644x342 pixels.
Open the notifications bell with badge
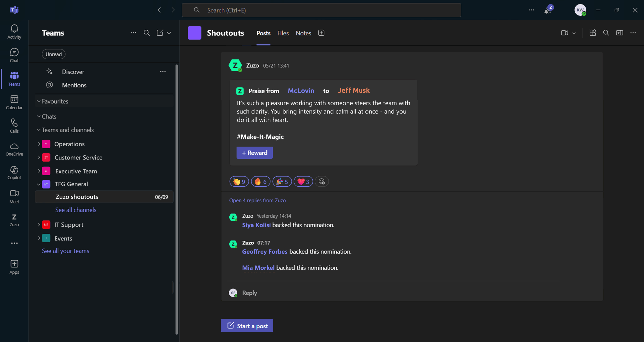548,10
